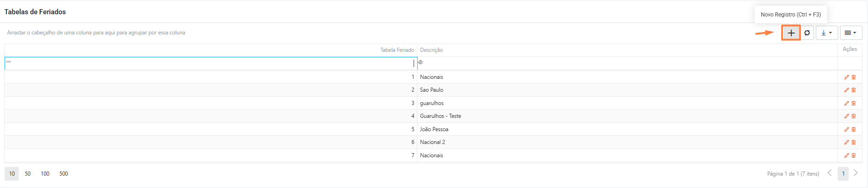
Task: Open the column chooser dropdown
Action: [x=851, y=33]
